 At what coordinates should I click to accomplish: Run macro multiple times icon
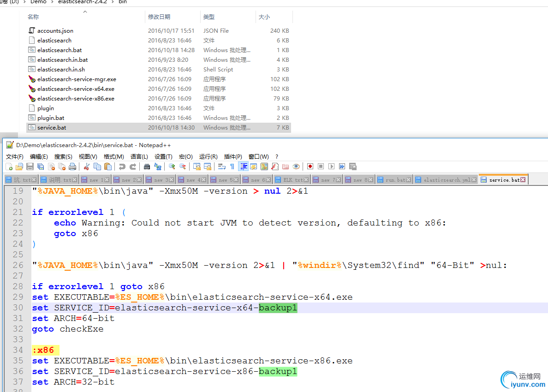(342, 166)
